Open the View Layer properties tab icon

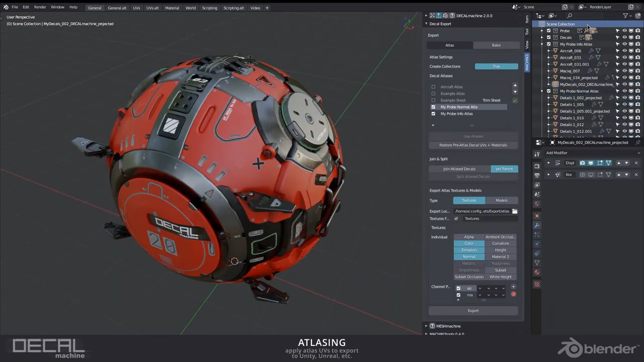(537, 185)
